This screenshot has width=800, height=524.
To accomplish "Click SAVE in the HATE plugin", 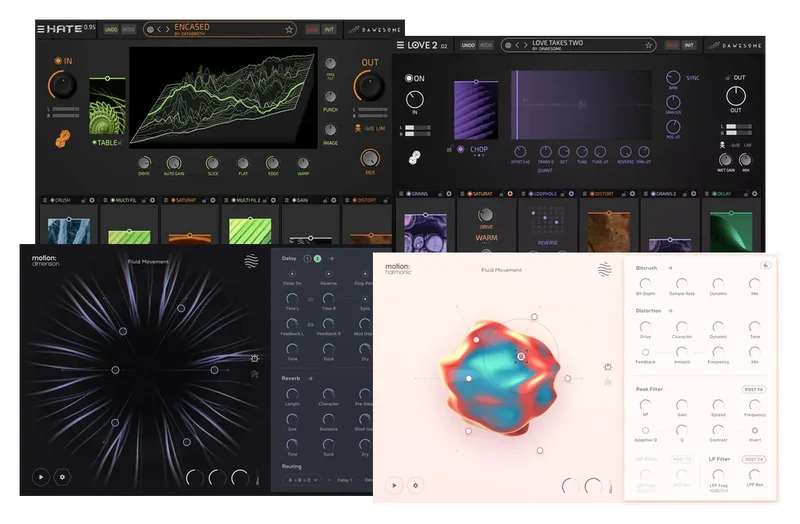I will pyautogui.click(x=312, y=30).
